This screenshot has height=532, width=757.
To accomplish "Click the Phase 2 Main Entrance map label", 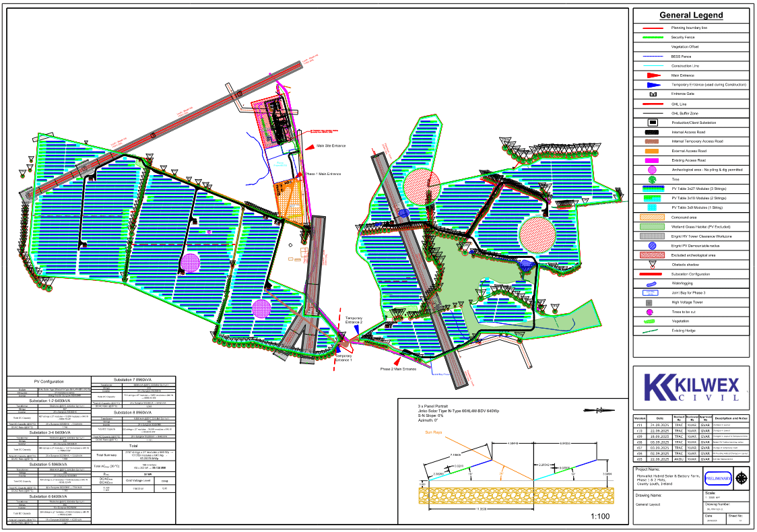I will [398, 369].
